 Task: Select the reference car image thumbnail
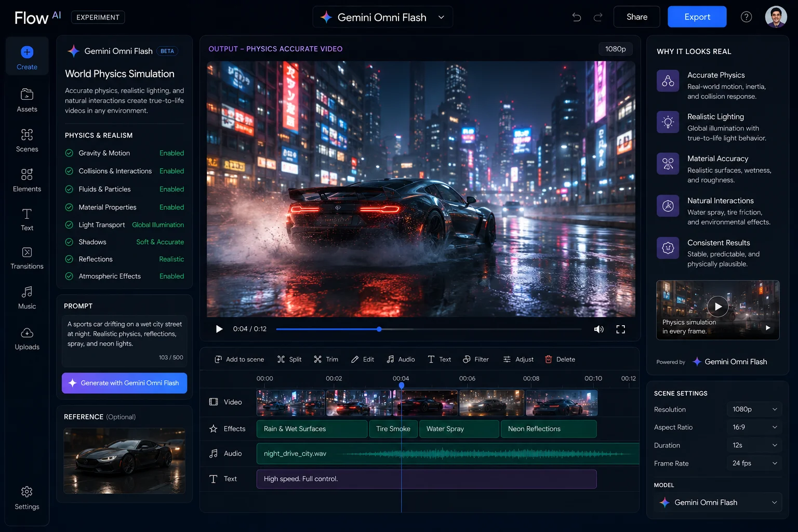point(124,461)
